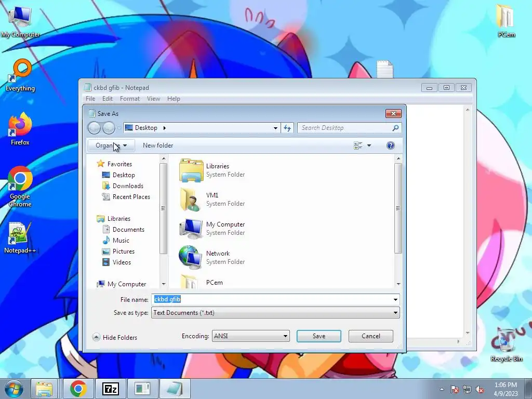532x399 pixels.
Task: Click the File name text field
Action: 275,299
